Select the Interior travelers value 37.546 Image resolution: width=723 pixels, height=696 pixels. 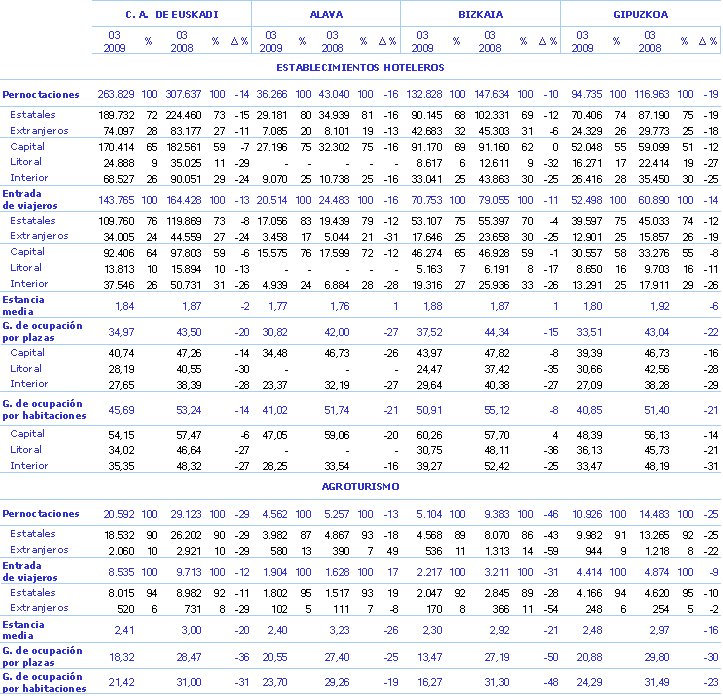click(x=119, y=286)
